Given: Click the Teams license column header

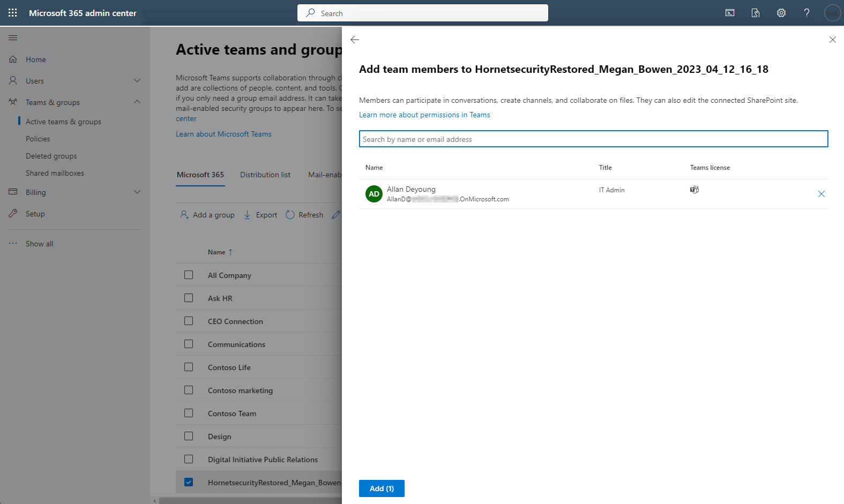Looking at the screenshot, I should pos(710,168).
